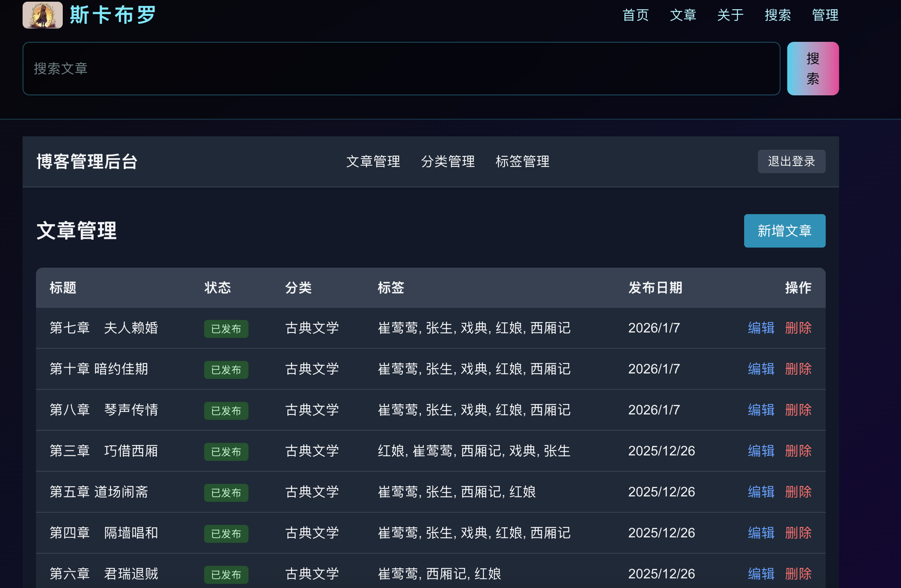
Task: Open the 管理 navigation link
Action: point(825,15)
